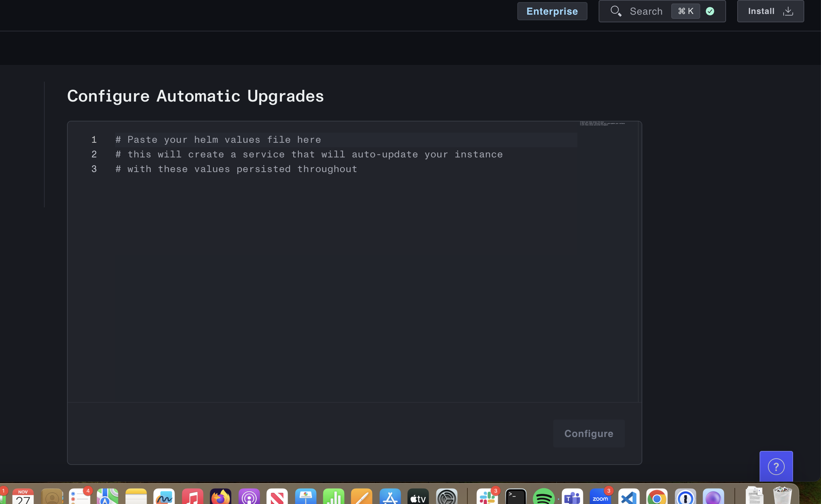Image resolution: width=821 pixels, height=504 pixels.
Task: Click line 3 comment in code editor
Action: [236, 169]
